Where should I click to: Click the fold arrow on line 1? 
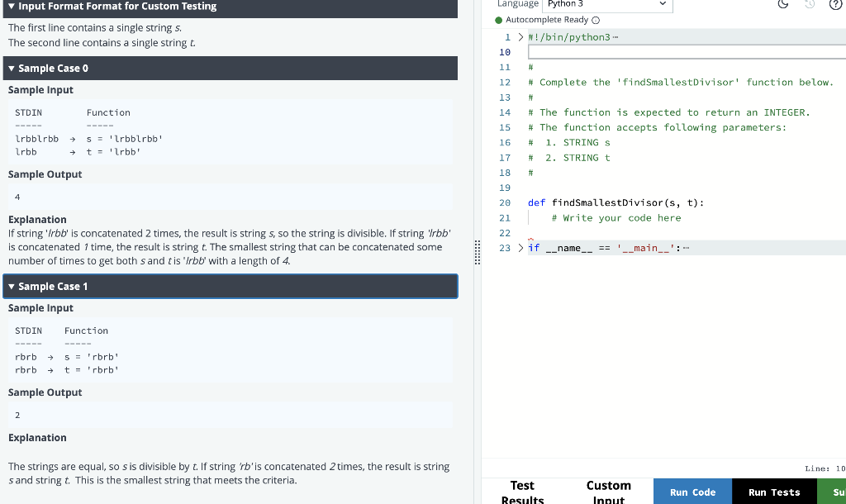[519, 36]
